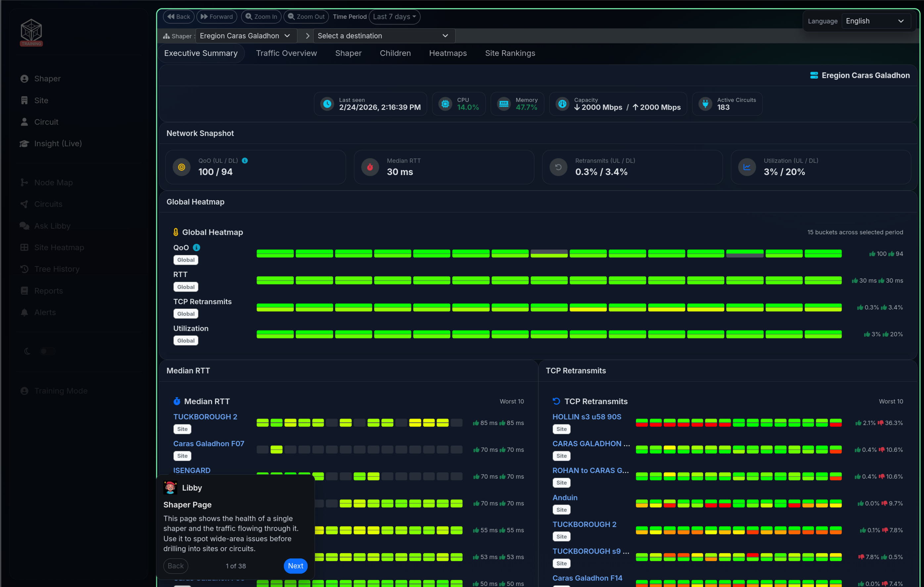Open Insight (Live) in the sidebar
This screenshot has height=587, width=924.
pos(58,144)
